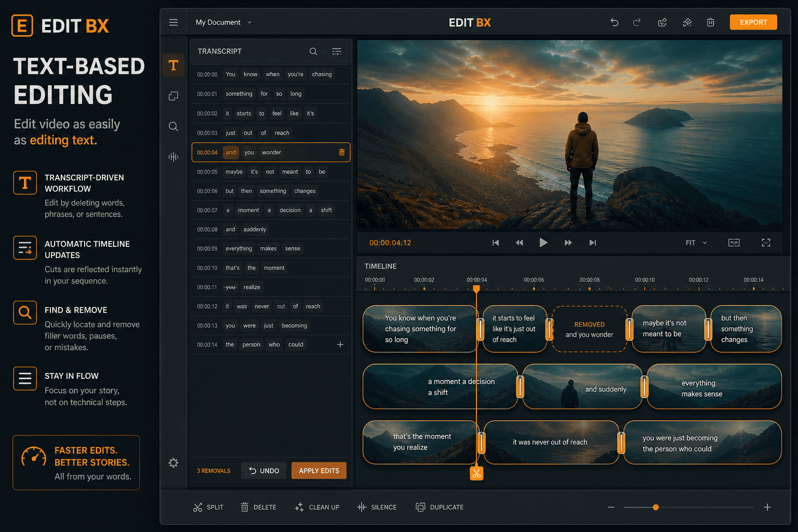Image resolution: width=798 pixels, height=532 pixels.
Task: Click the scissors cut marker on playhead
Action: [476, 474]
